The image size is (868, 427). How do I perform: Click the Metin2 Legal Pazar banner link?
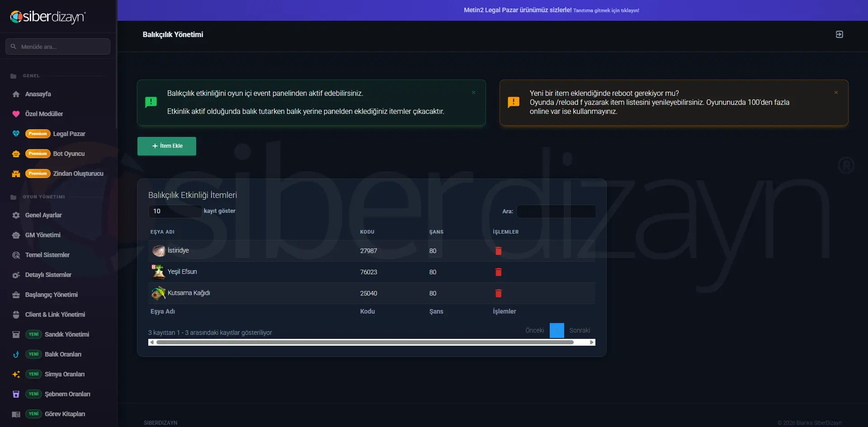[552, 10]
